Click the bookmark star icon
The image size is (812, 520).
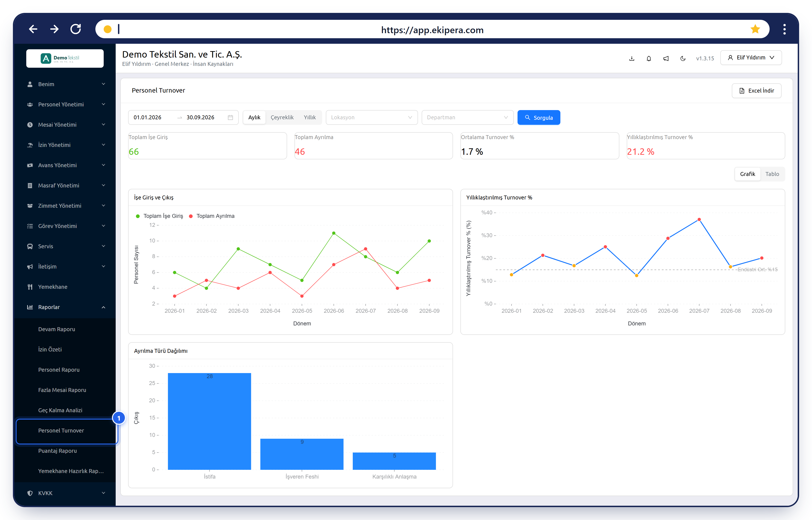point(755,29)
